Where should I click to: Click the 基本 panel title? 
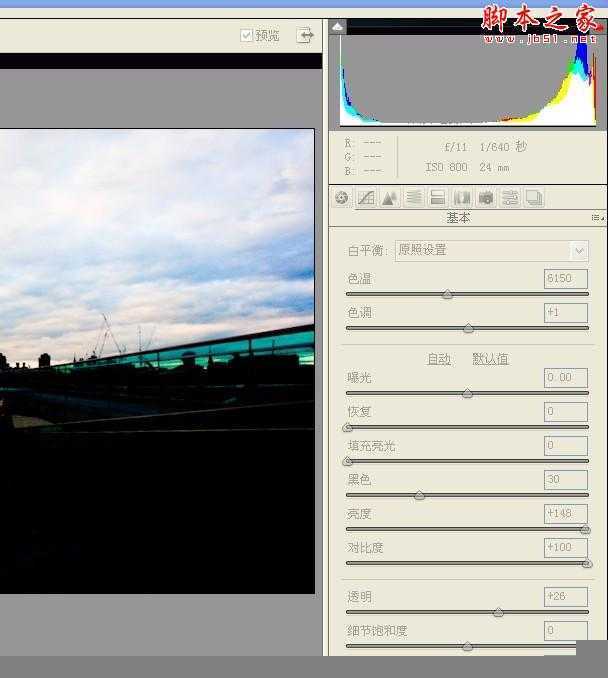pos(458,217)
